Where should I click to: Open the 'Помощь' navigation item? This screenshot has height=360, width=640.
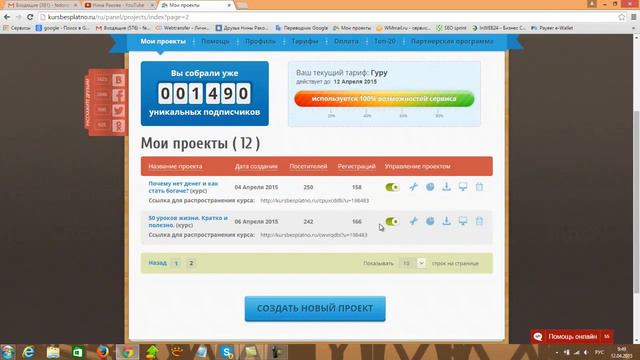215,41
